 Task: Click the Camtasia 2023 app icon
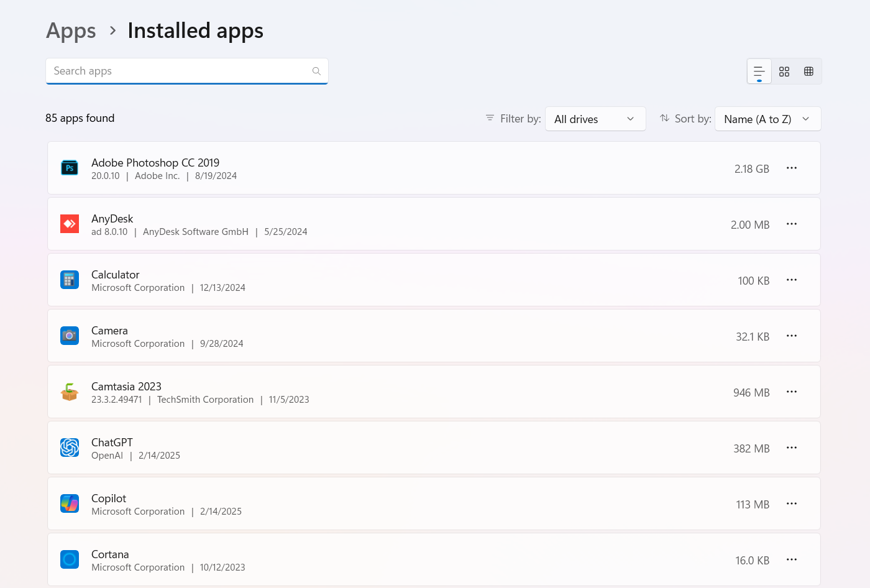(70, 392)
